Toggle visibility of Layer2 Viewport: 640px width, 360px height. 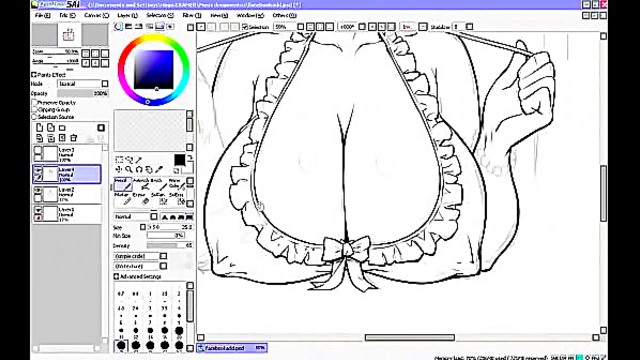coord(38,190)
